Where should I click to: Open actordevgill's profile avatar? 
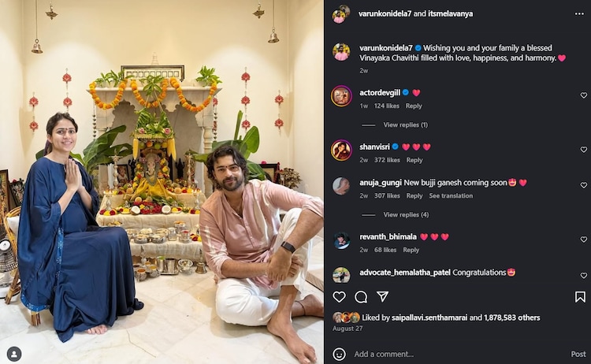tap(341, 96)
